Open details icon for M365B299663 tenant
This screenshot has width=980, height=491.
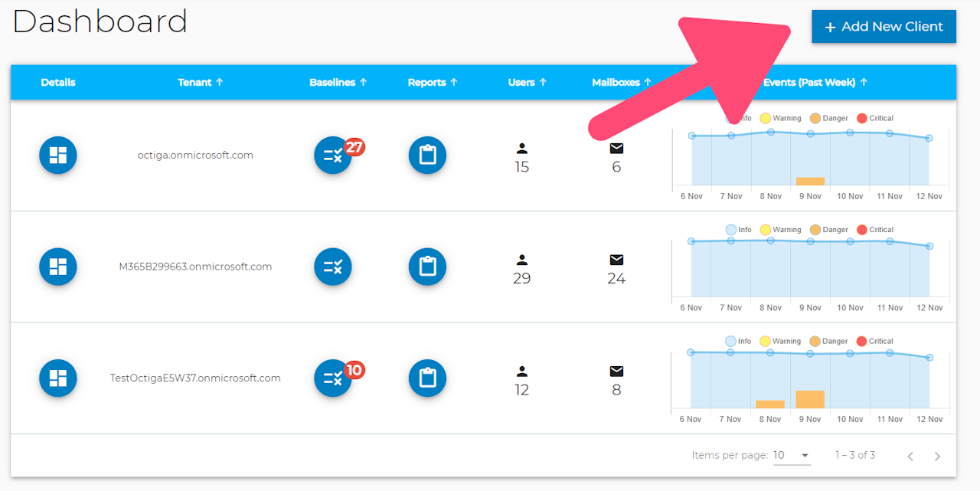pos(58,267)
